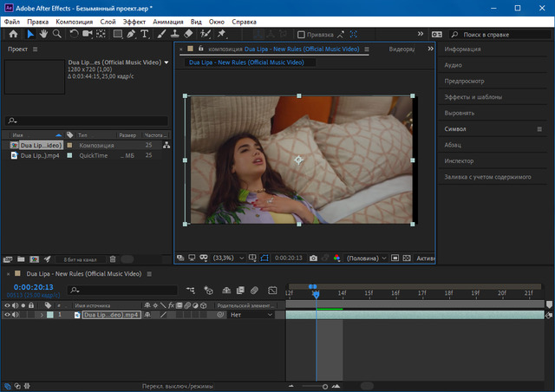Enable the Привязка snapping checkbox
The width and height of the screenshot is (555, 392).
coord(302,35)
